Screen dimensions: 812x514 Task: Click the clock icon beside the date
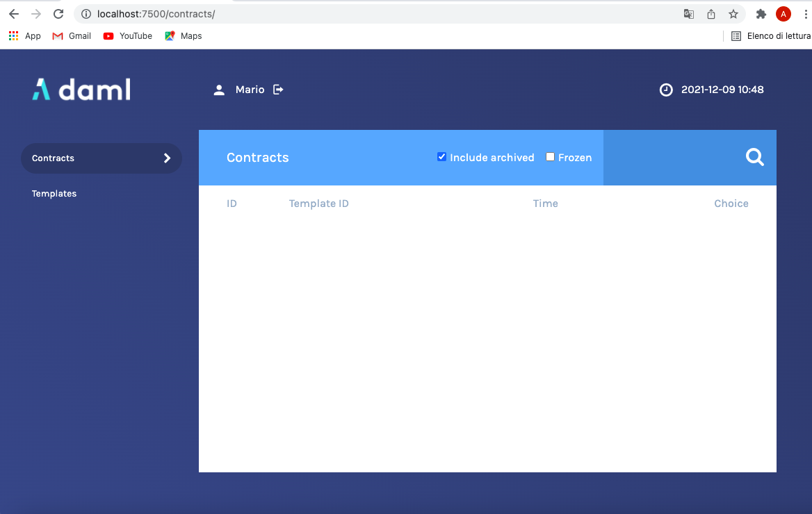coord(666,90)
